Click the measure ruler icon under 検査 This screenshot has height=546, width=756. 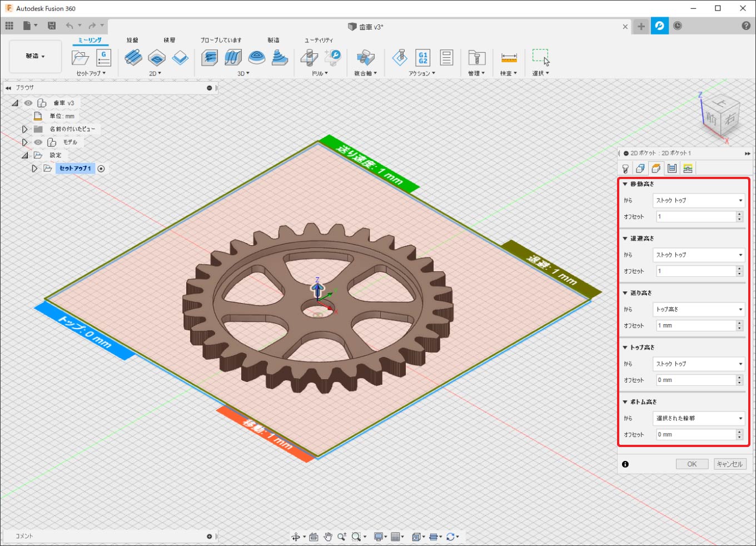click(x=509, y=57)
